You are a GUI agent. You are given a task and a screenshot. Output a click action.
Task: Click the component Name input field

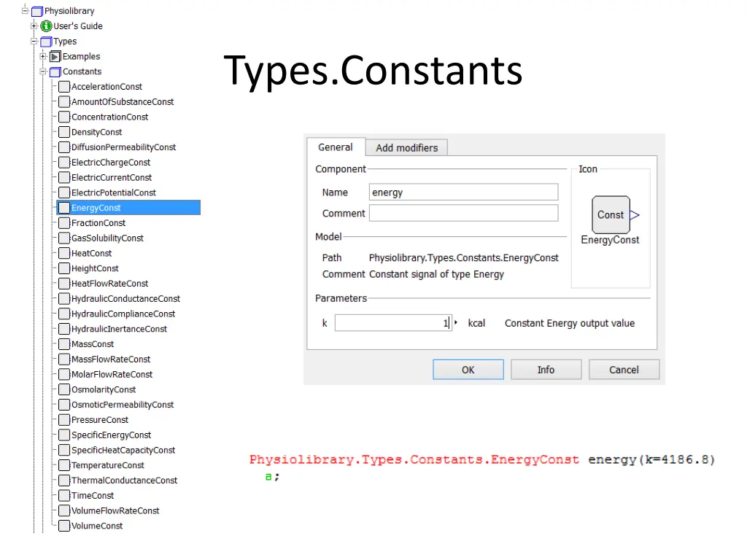(463, 192)
